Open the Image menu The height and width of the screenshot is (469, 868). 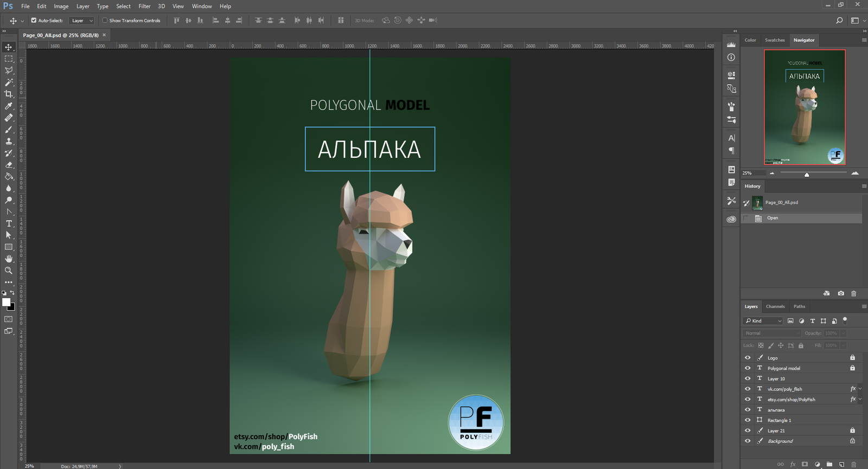[61, 7]
